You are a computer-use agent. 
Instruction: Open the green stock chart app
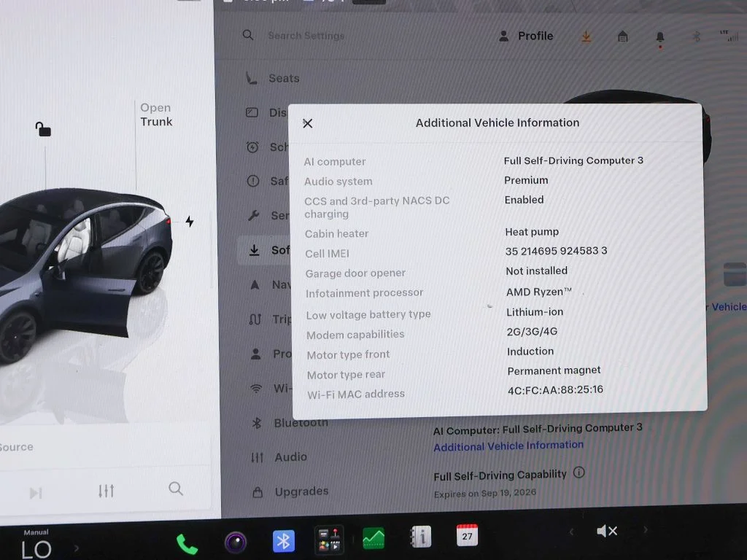373,538
